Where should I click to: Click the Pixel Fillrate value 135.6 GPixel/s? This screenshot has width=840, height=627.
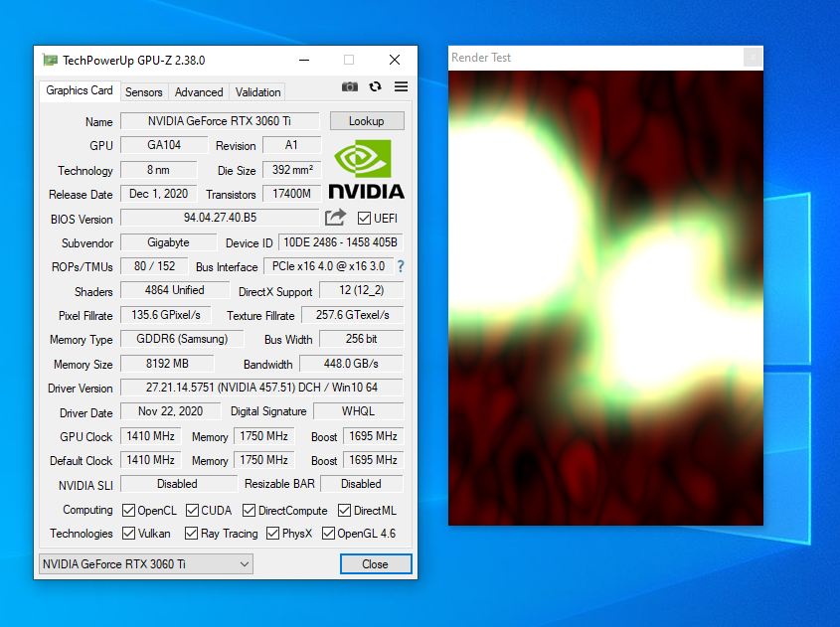pos(166,315)
